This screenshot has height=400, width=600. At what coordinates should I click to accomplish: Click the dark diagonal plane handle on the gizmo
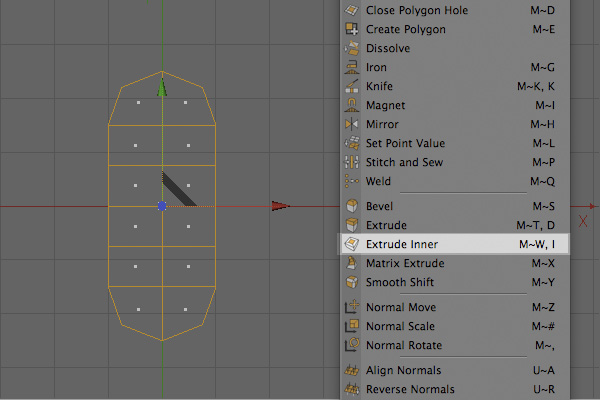[179, 189]
